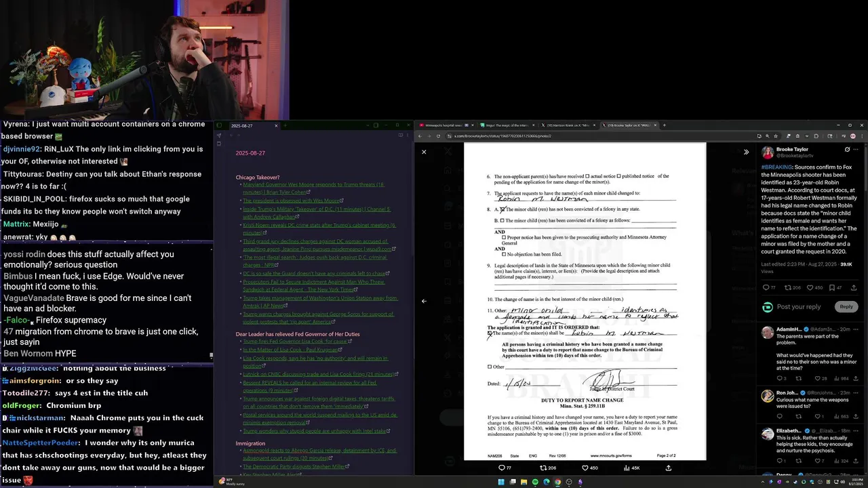The image size is (868, 488).
Task: Like Ron Joh's reply comment
Action: pos(818,416)
